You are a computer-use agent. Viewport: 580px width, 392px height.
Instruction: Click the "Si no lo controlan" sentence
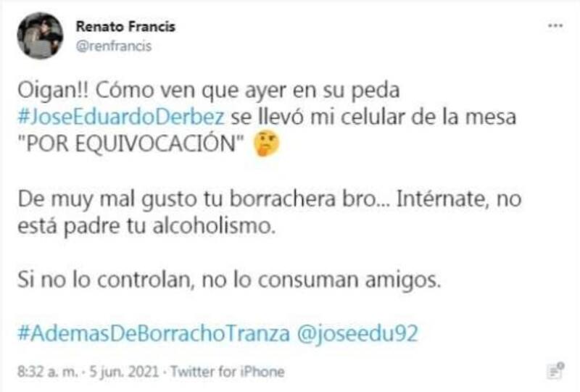click(229, 280)
